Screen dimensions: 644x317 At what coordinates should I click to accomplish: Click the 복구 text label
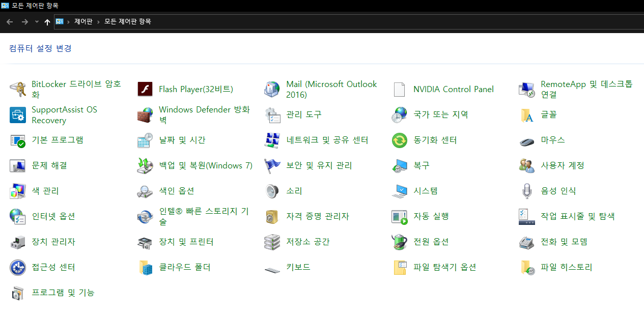point(422,166)
